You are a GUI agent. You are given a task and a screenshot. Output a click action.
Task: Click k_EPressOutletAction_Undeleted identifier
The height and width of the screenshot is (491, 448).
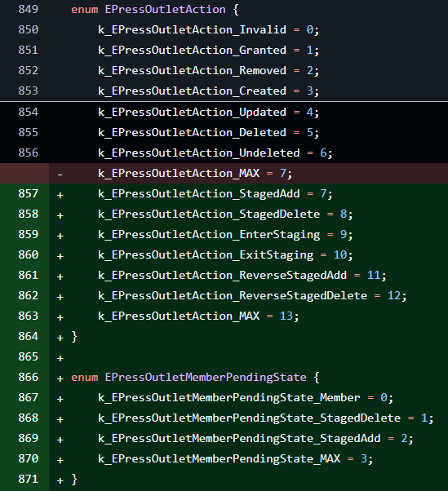199,153
